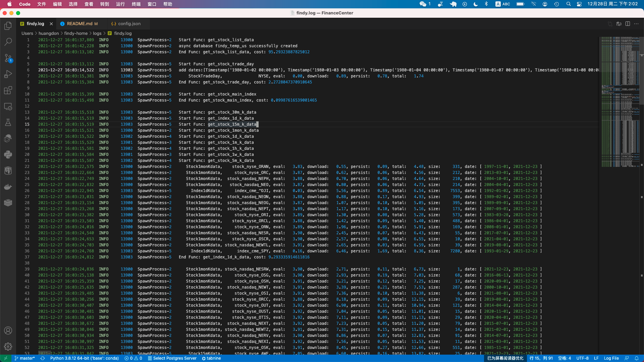Open the Code menu in macOS menu bar
The height and width of the screenshot is (362, 644).
pos(25,4)
